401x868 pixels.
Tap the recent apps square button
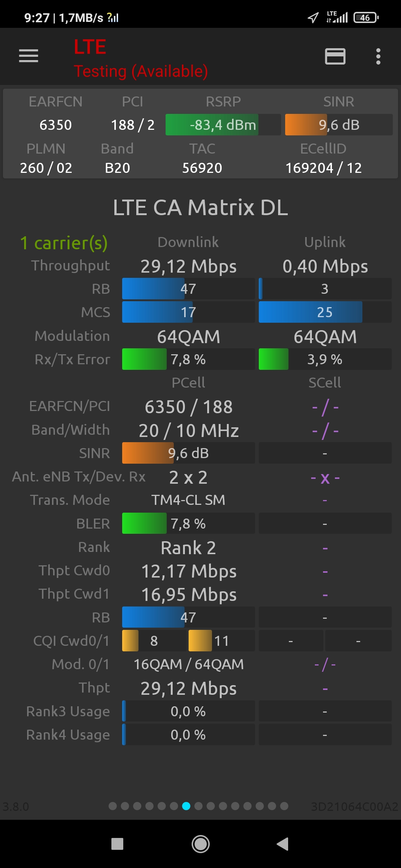tap(117, 844)
